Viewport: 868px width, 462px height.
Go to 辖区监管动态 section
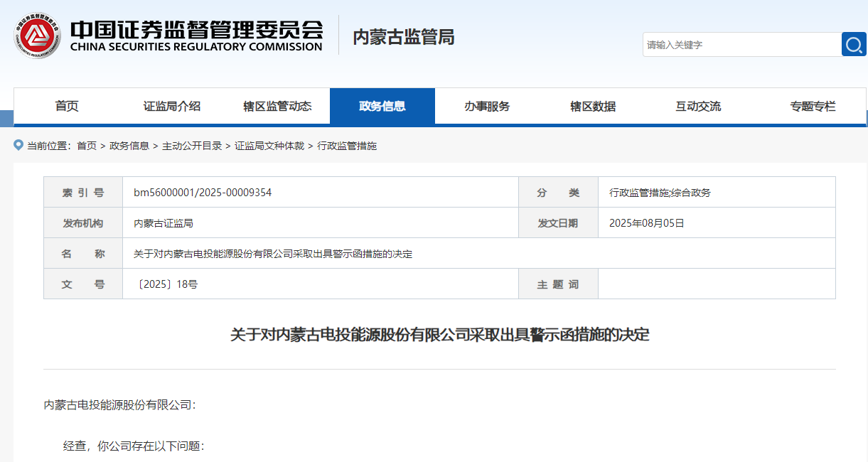pyautogui.click(x=277, y=106)
